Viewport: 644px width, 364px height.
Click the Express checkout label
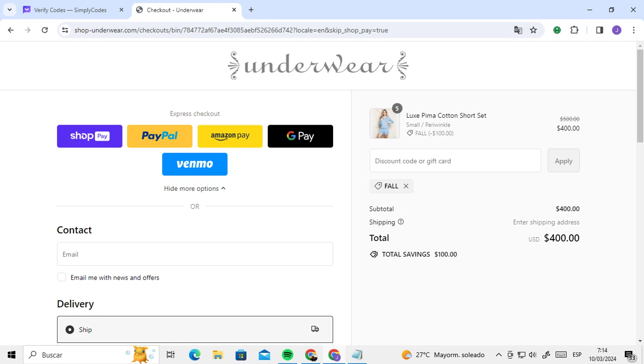[x=195, y=114]
